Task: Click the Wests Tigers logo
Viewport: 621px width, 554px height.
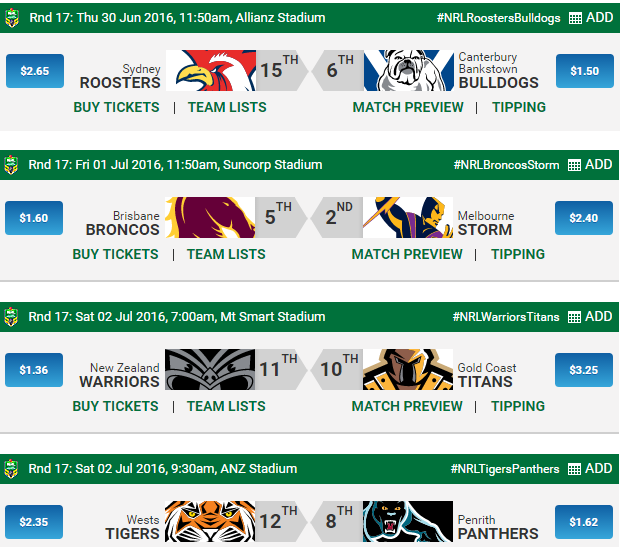Action: coord(210,522)
